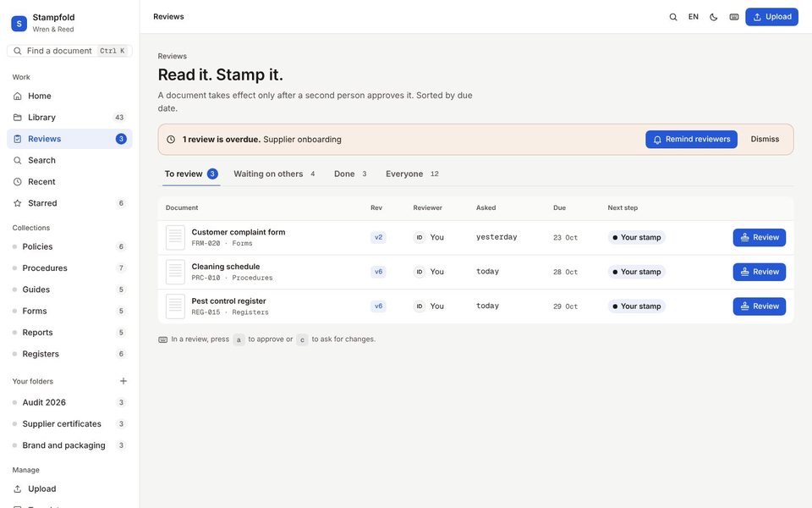This screenshot has width=812, height=508.
Task: Click v2 revision badge
Action: (x=379, y=237)
